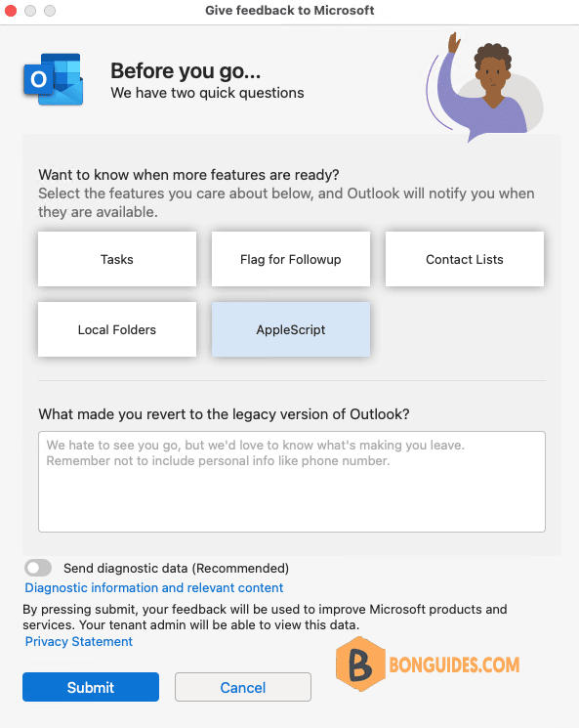Click the 'Before you go...' heading
The width and height of the screenshot is (579, 728).
pos(186,71)
